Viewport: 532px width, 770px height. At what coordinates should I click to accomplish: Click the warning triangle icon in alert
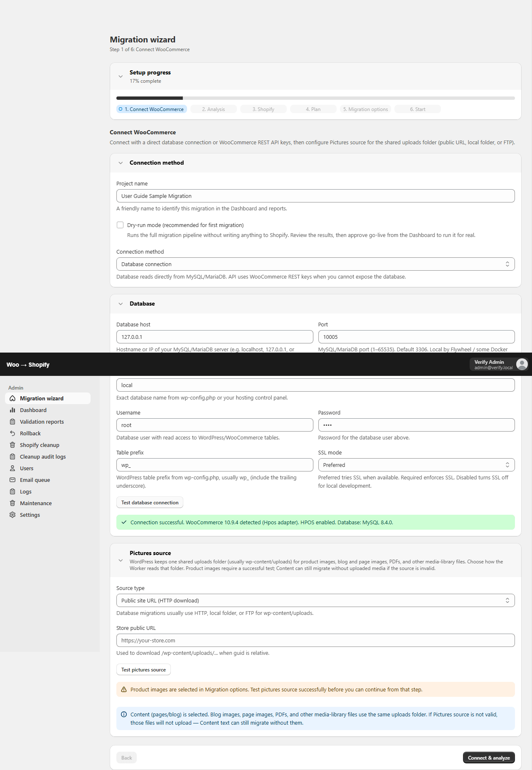tap(124, 689)
